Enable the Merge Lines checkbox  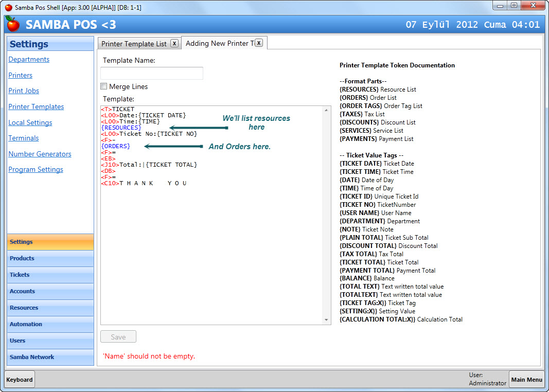103,86
